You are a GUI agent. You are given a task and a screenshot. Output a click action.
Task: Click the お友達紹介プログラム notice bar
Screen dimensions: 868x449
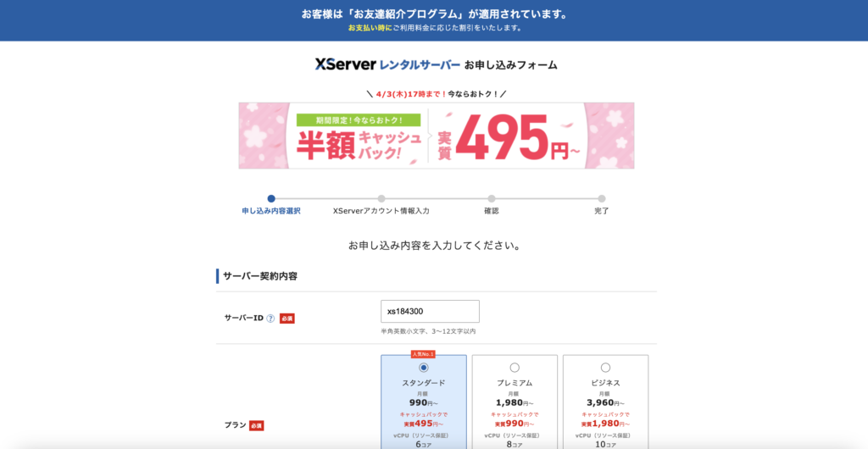coord(434,20)
